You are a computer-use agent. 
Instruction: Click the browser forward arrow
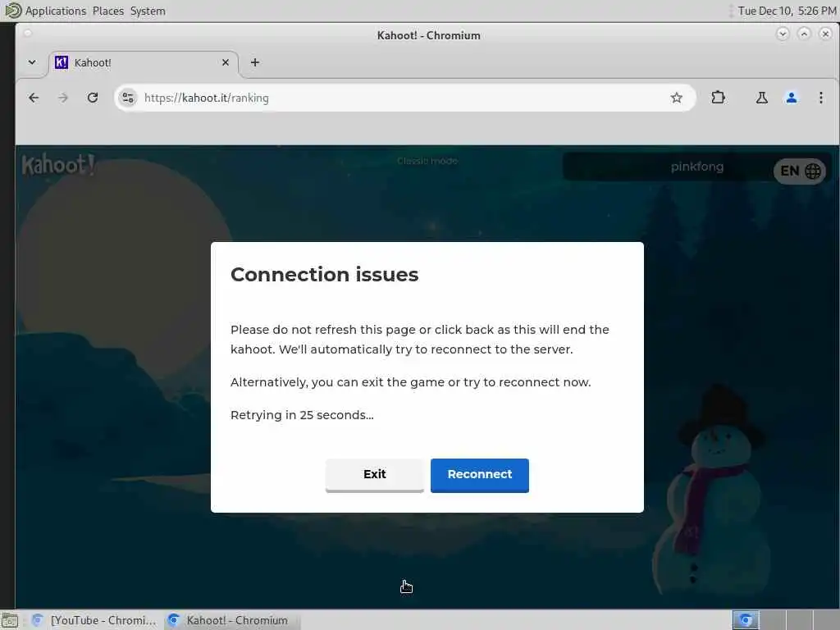pos(63,98)
